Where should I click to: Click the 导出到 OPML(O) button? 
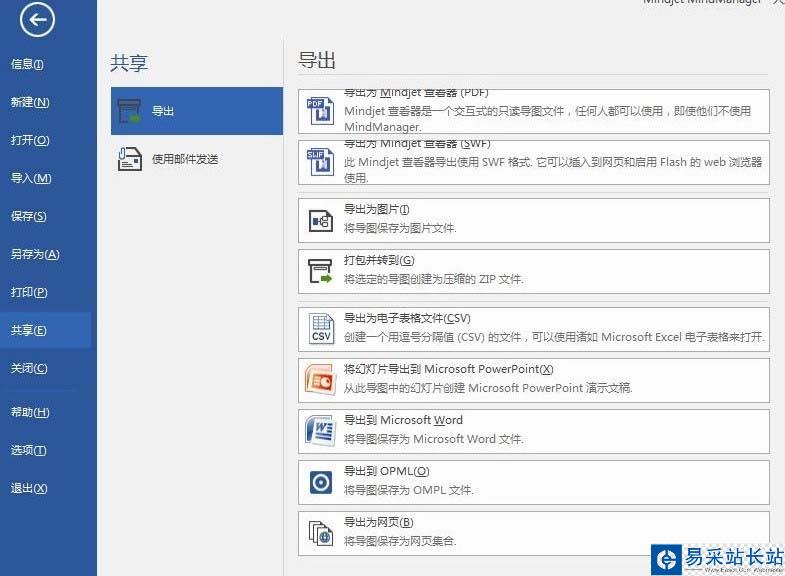pyautogui.click(x=534, y=482)
